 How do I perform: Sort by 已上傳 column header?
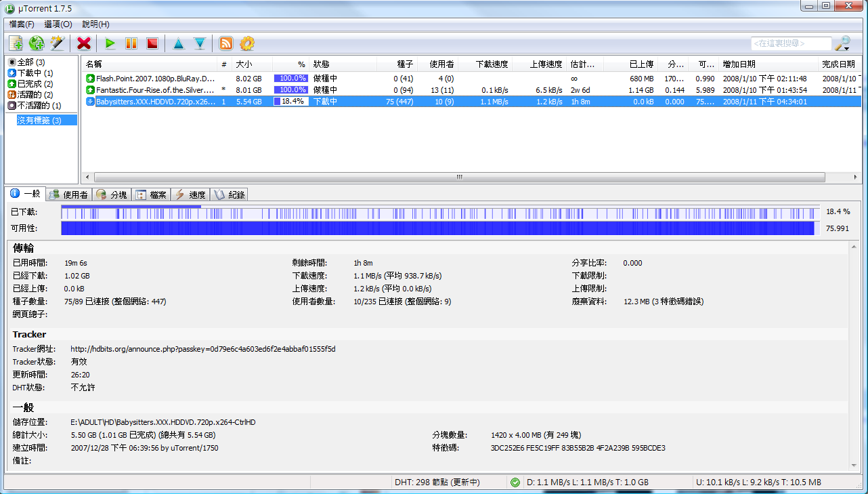click(x=630, y=64)
